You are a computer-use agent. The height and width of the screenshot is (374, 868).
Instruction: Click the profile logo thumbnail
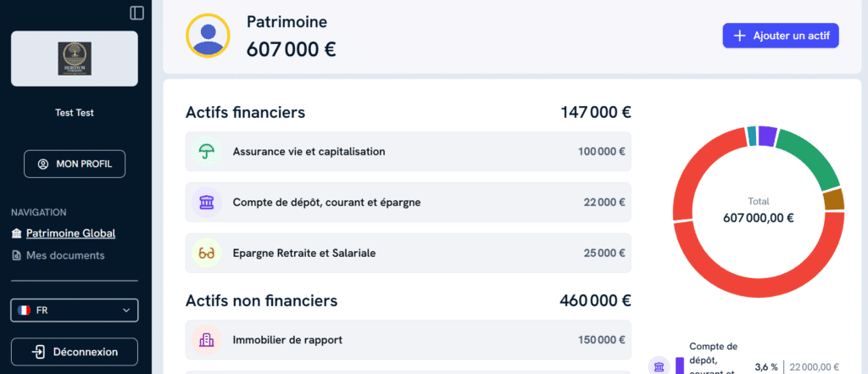[75, 59]
